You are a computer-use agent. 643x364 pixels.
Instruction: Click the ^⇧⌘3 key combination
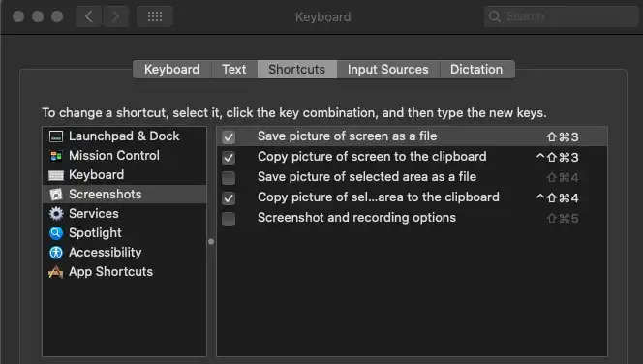click(x=557, y=158)
